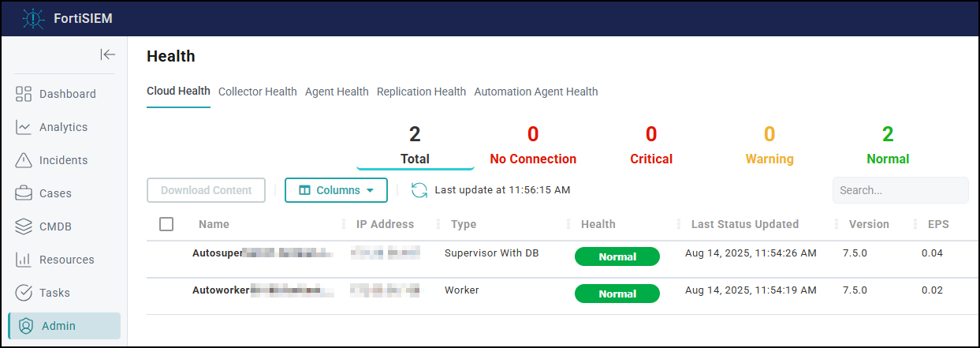The image size is (980, 348).
Task: Collapse the sidebar with the arrow icon
Action: click(108, 54)
